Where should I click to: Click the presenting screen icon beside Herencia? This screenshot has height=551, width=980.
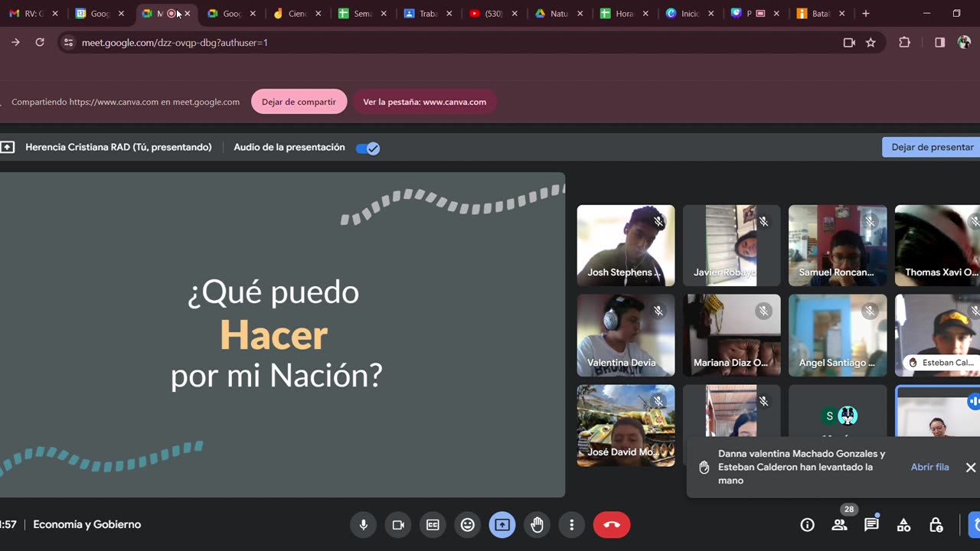point(7,148)
